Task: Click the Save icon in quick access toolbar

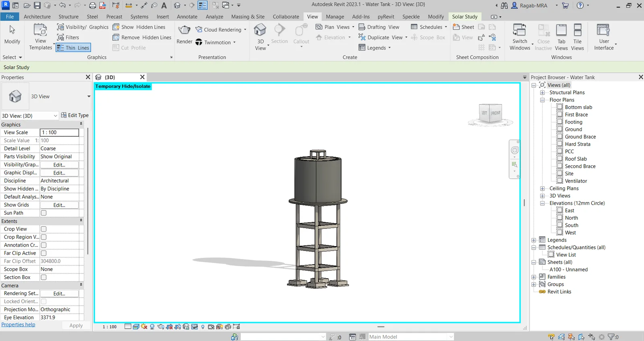Action: click(37, 5)
